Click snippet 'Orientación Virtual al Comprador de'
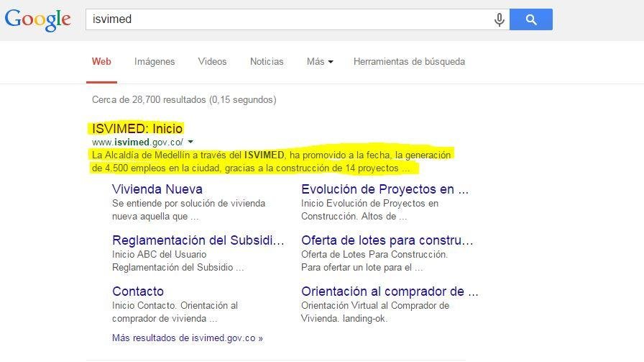Screen dimensions: 644x362 (375, 305)
